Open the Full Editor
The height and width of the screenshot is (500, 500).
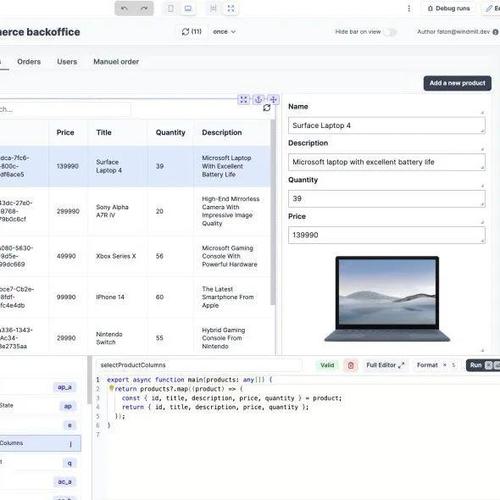point(385,365)
